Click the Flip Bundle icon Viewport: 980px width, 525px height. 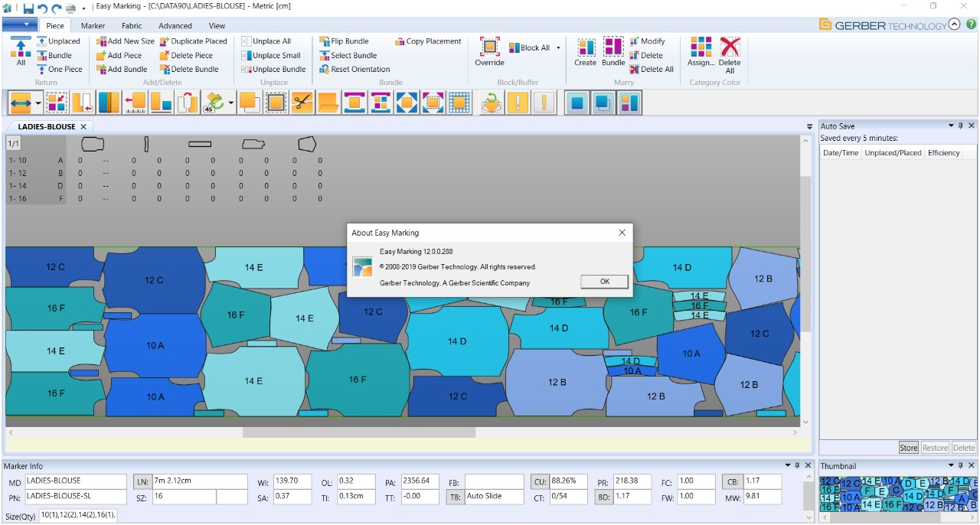[x=324, y=41]
